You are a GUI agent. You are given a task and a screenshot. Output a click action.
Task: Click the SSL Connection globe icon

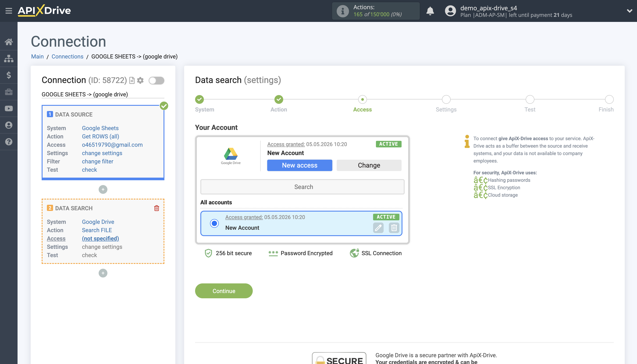point(354,253)
